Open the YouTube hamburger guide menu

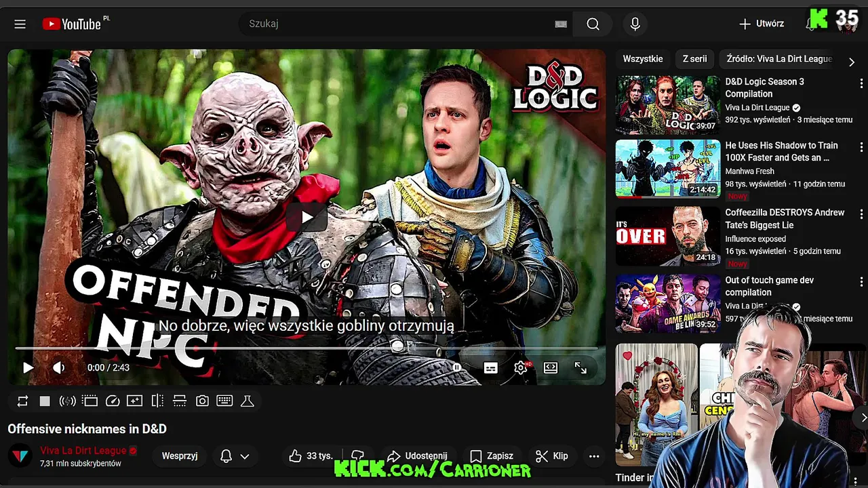(x=20, y=24)
